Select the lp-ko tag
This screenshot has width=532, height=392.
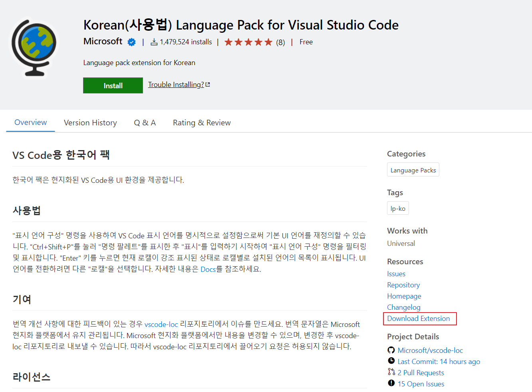click(x=398, y=208)
